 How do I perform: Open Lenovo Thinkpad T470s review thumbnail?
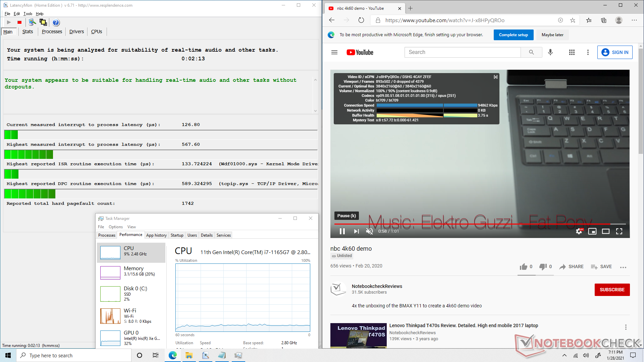358,336
